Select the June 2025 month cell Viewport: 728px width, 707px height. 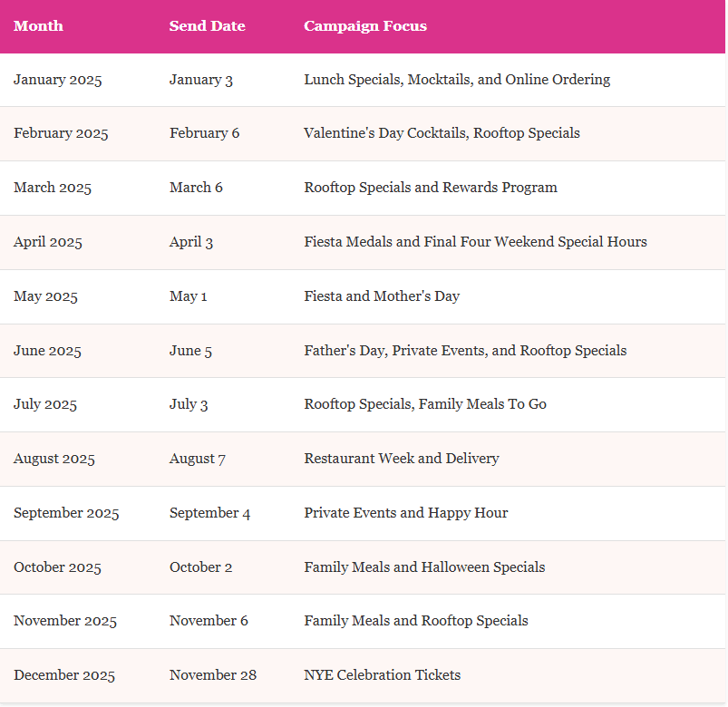click(x=47, y=351)
